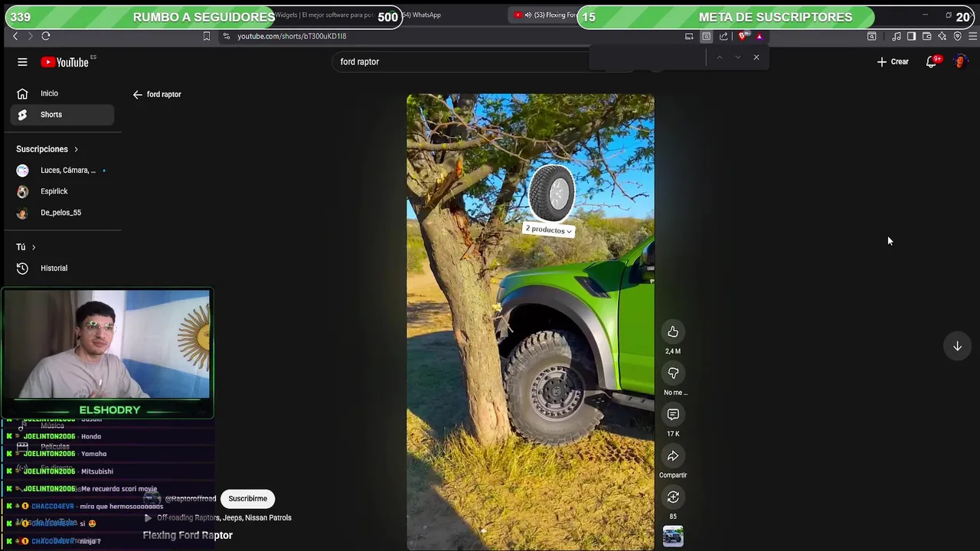The height and width of the screenshot is (551, 980).
Task: Open the remix icon above 85
Action: (x=673, y=497)
